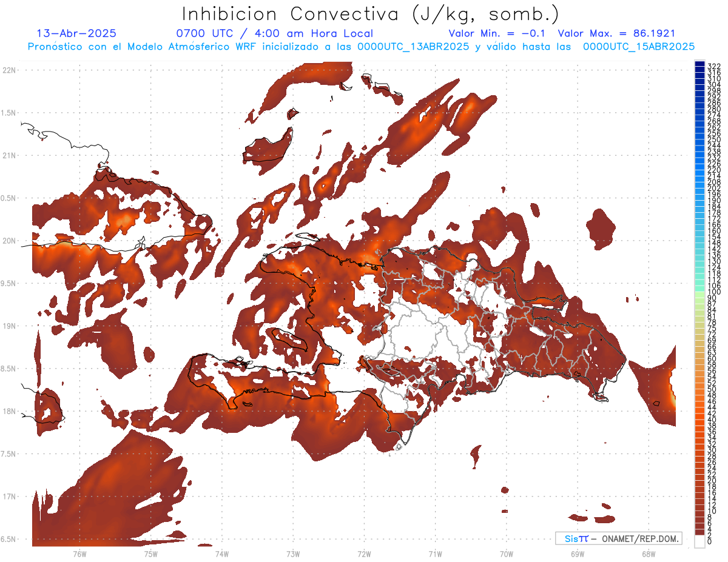Click the '21N' latitude label
This screenshot has width=728, height=562.
click(9, 156)
